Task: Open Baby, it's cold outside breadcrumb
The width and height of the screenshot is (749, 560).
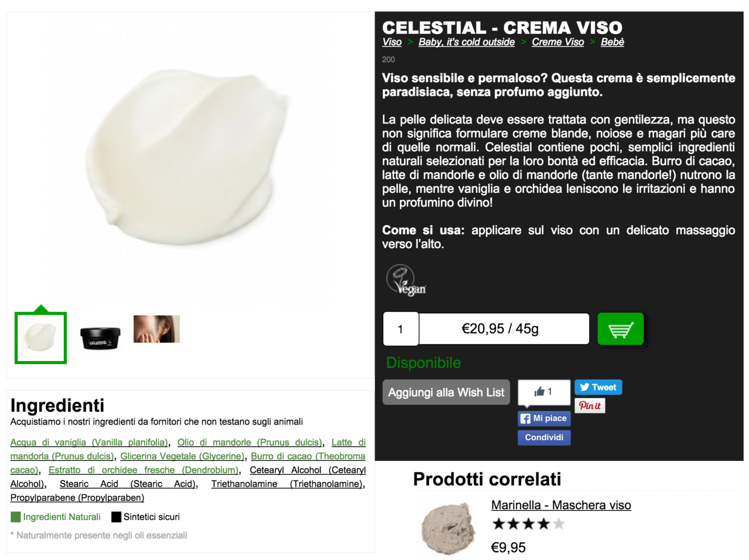Action: point(467,42)
